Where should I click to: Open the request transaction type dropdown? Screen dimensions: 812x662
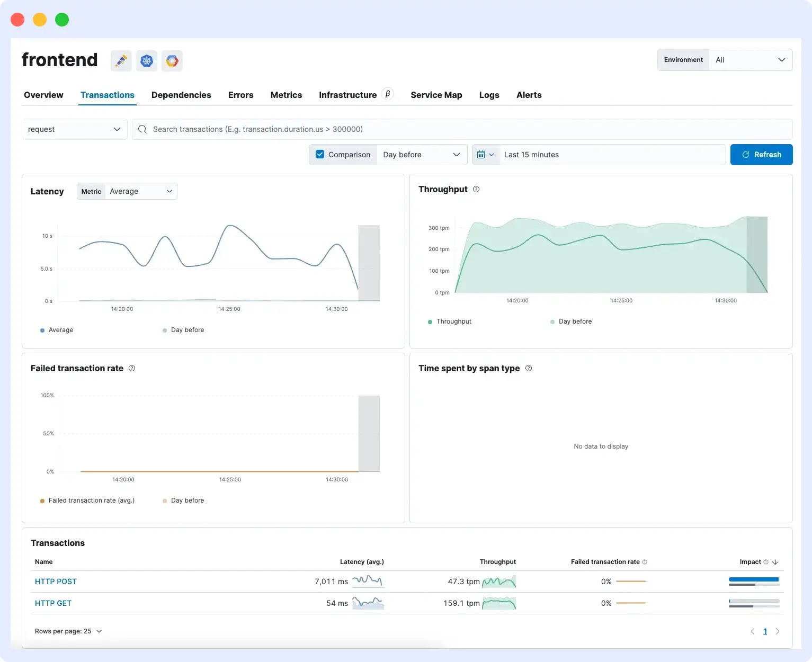(75, 129)
